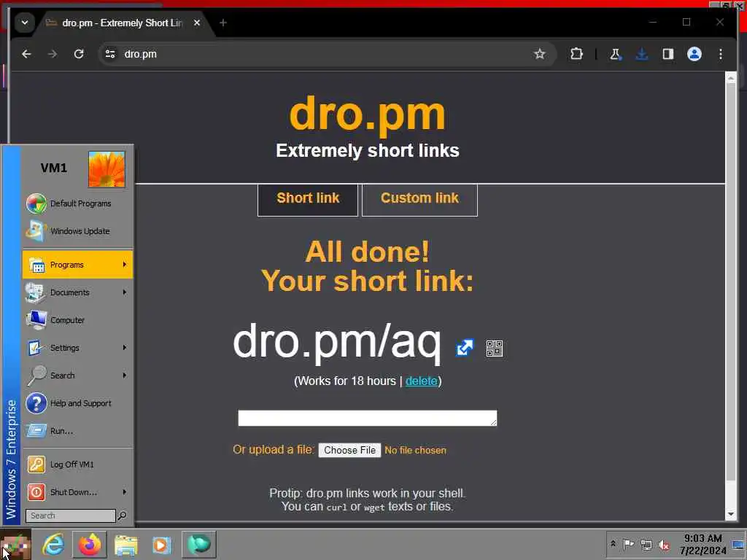Bookmark this page with the star icon
The width and height of the screenshot is (747, 560).
(539, 54)
